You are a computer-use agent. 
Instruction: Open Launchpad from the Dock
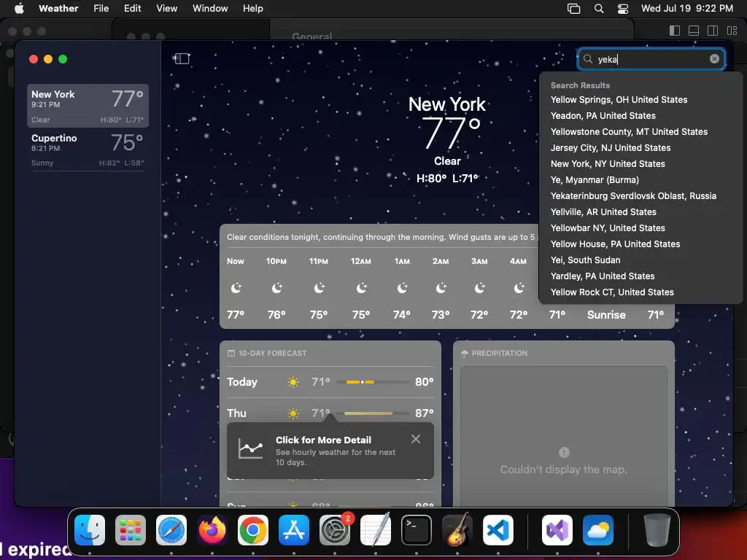[131, 530]
